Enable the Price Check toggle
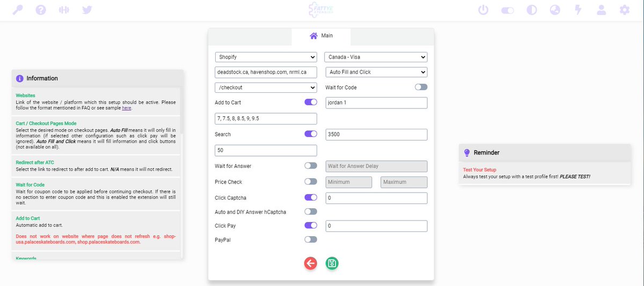The image size is (644, 286). (x=310, y=182)
